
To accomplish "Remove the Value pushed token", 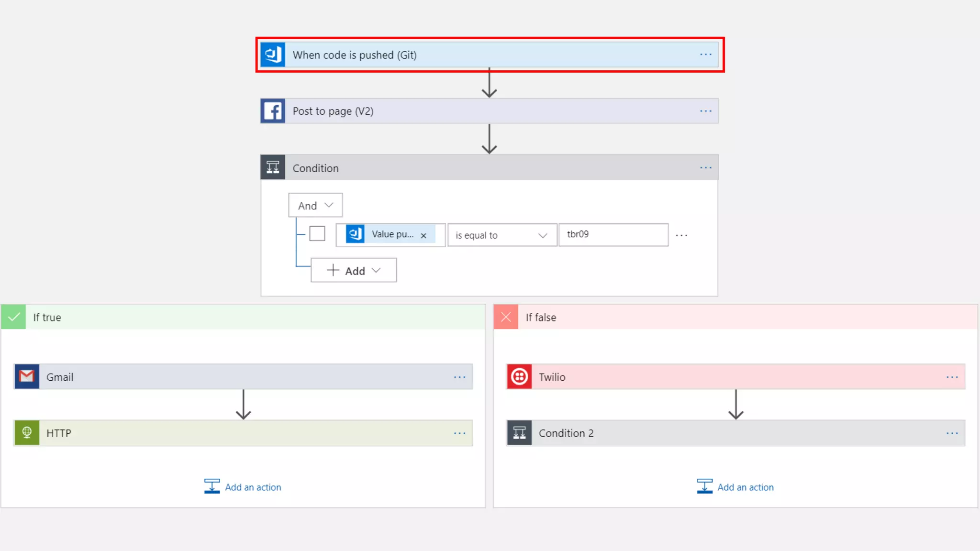I will point(423,235).
